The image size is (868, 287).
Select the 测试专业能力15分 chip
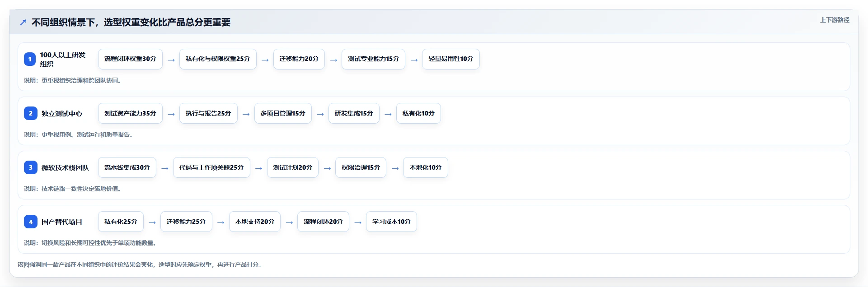tap(373, 59)
